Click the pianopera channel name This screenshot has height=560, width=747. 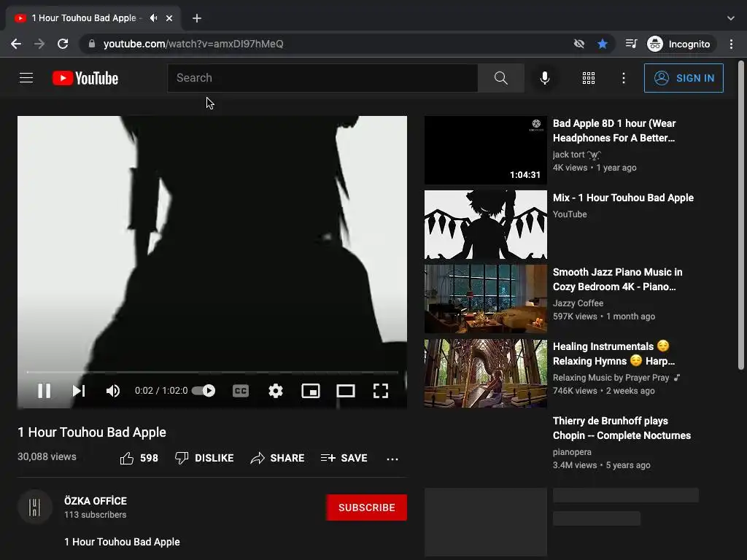click(x=572, y=452)
